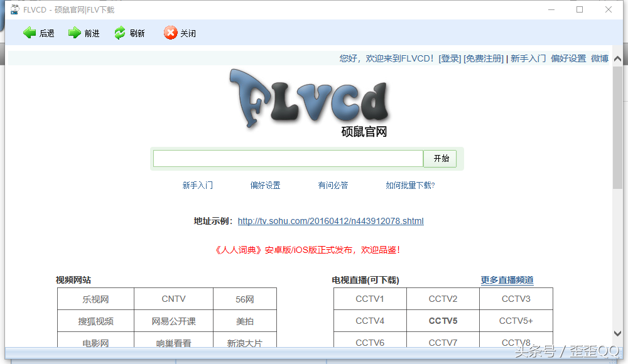Click the scrollbar down arrow
The height and width of the screenshot is (364, 628).
(617, 333)
